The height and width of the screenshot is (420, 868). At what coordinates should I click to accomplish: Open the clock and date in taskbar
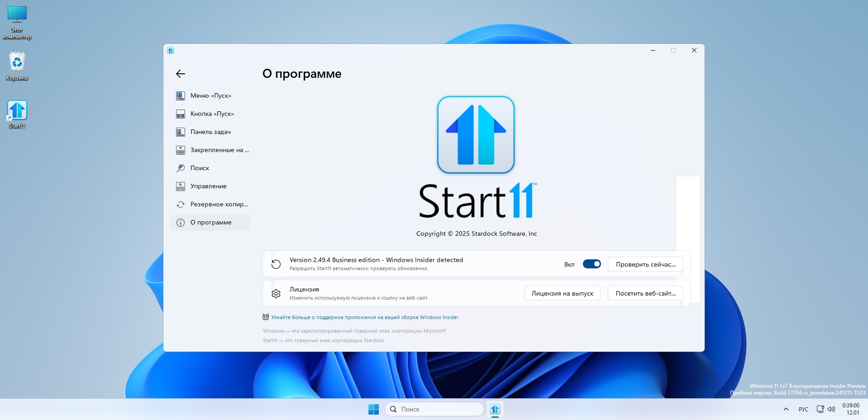point(851,409)
